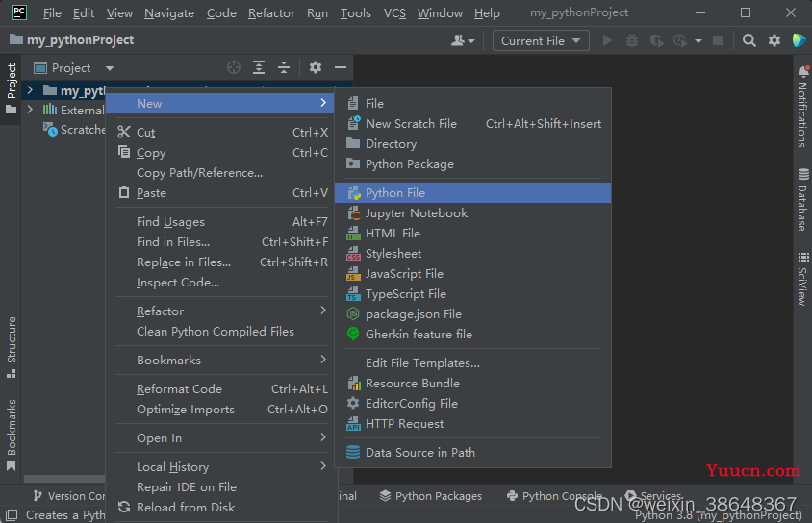This screenshot has width=812, height=523.
Task: Open the Python Packages tool window
Action: click(x=430, y=495)
